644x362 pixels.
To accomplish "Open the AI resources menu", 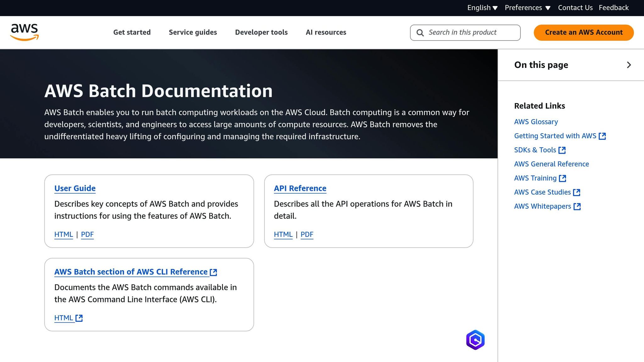I will 326,32.
